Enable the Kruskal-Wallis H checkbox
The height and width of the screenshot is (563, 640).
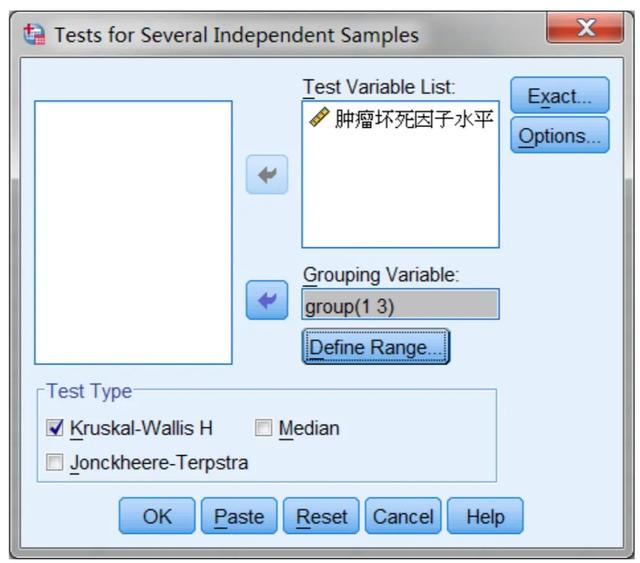54,428
